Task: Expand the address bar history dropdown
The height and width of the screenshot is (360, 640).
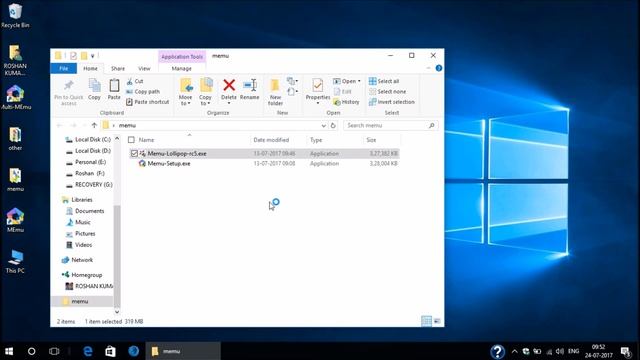Action: [x=323, y=126]
